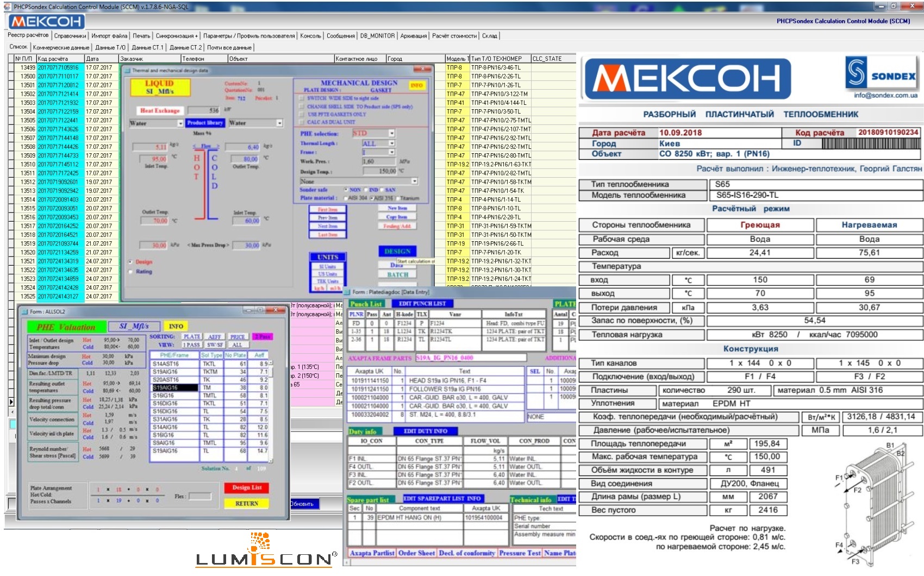Click the Flex input field
Screen dimensions: 924x576
tap(199, 496)
